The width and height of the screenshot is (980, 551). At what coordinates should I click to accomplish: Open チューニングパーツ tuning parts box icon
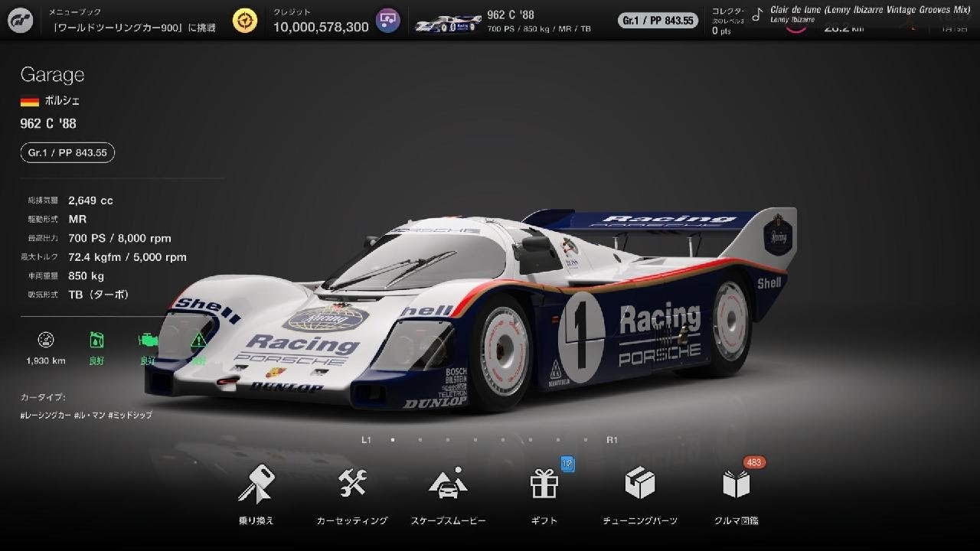pos(640,483)
